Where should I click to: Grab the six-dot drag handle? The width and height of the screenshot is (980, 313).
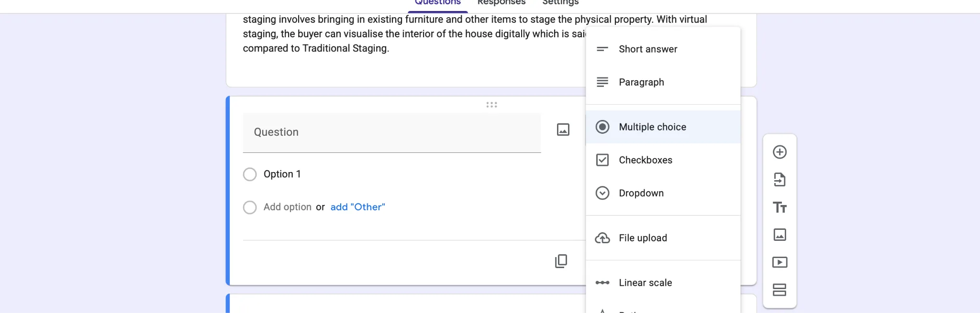pos(491,105)
